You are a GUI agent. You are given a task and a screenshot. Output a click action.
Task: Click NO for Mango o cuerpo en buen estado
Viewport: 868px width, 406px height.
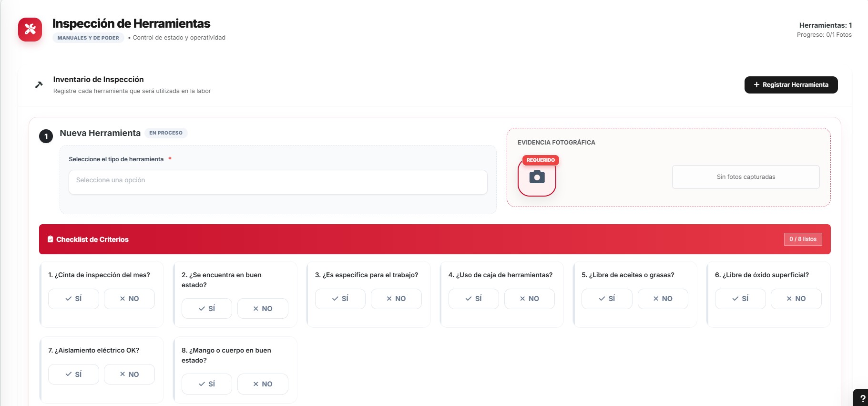pyautogui.click(x=263, y=384)
